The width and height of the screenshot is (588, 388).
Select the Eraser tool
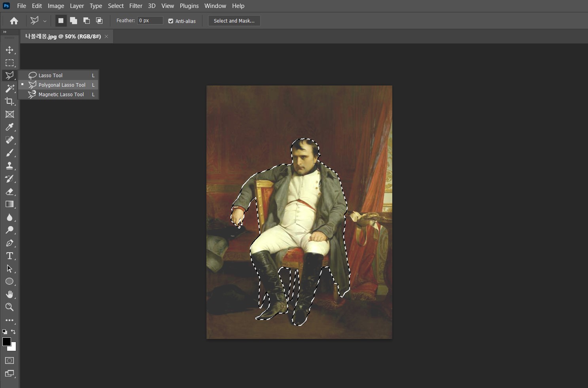click(9, 192)
